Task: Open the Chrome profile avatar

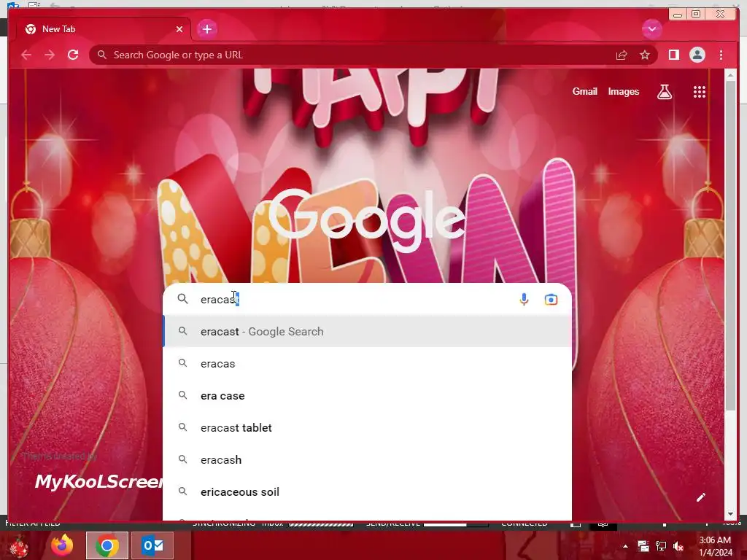Action: pos(697,55)
